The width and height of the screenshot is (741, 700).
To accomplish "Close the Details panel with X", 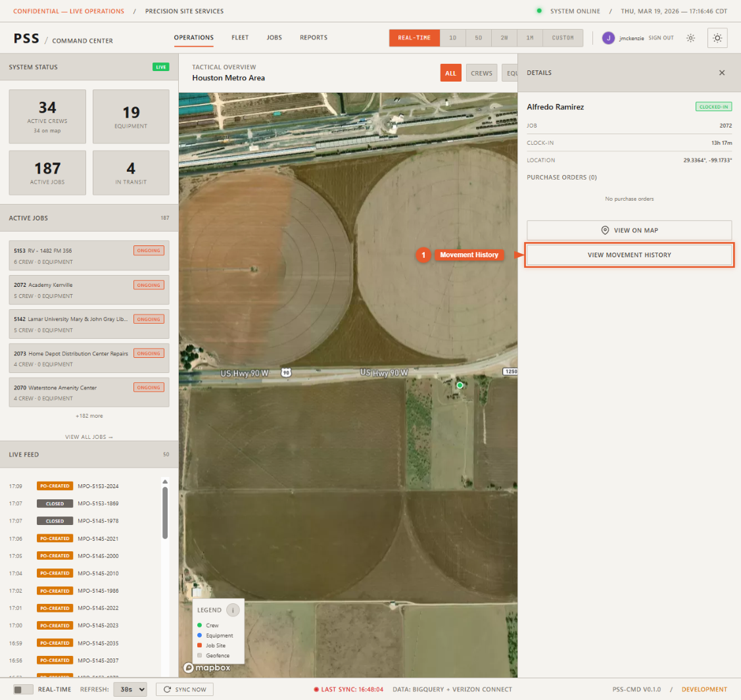I will pyautogui.click(x=721, y=73).
